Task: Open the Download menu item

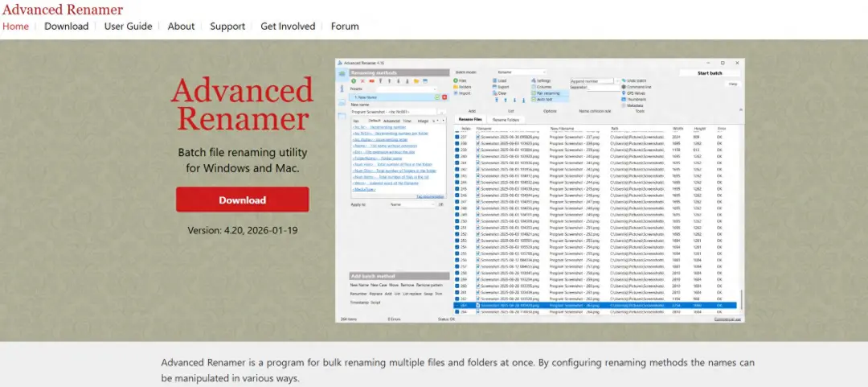Action: pos(67,26)
